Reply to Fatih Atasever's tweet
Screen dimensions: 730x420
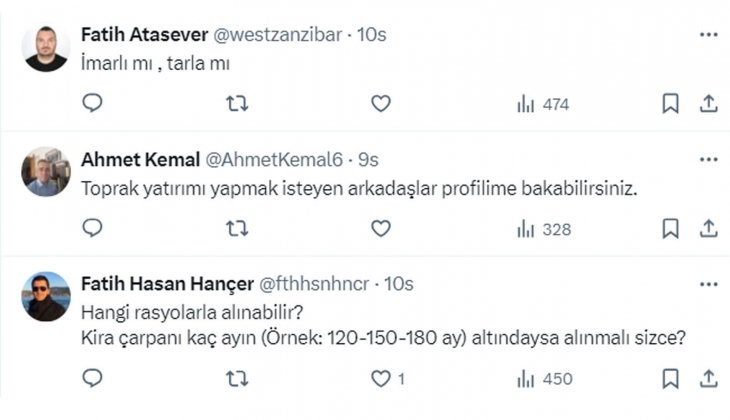[92, 103]
